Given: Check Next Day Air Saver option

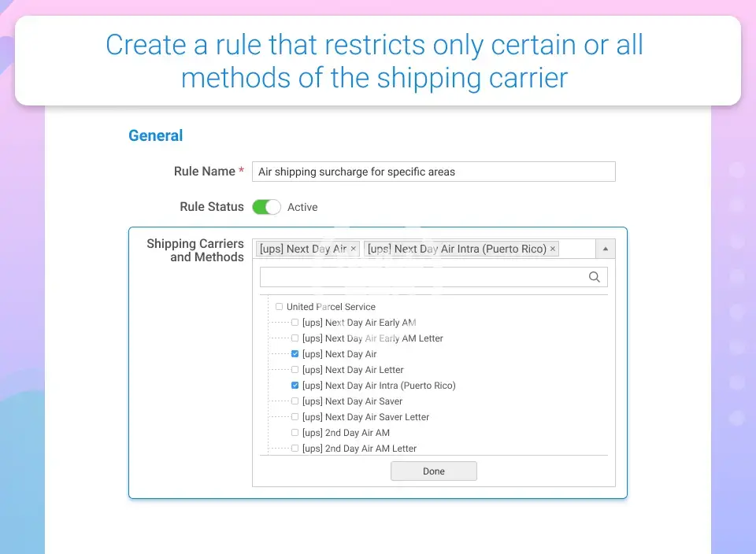Looking at the screenshot, I should pos(295,401).
